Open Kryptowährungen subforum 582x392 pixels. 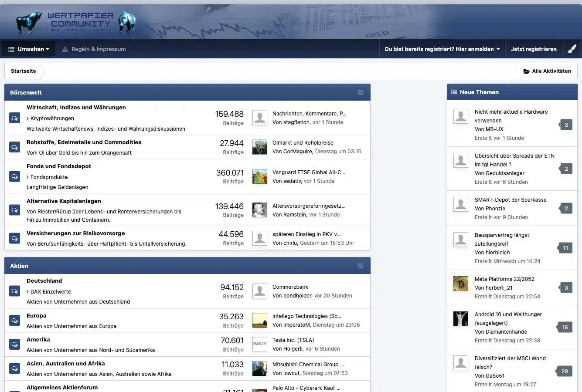pyautogui.click(x=52, y=118)
